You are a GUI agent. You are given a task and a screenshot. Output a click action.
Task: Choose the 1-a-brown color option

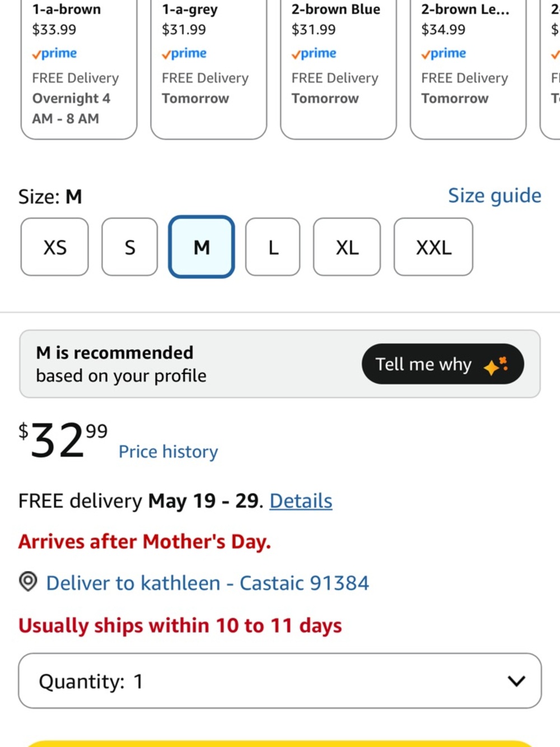(79, 67)
